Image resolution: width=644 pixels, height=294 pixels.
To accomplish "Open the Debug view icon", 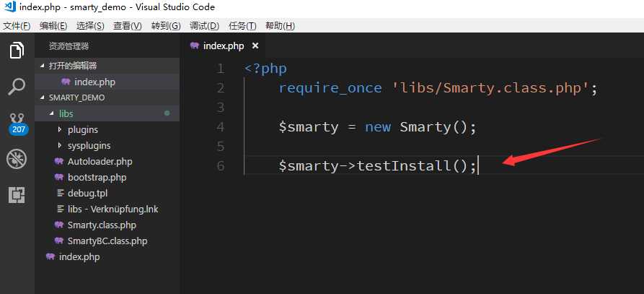I will coord(17,159).
